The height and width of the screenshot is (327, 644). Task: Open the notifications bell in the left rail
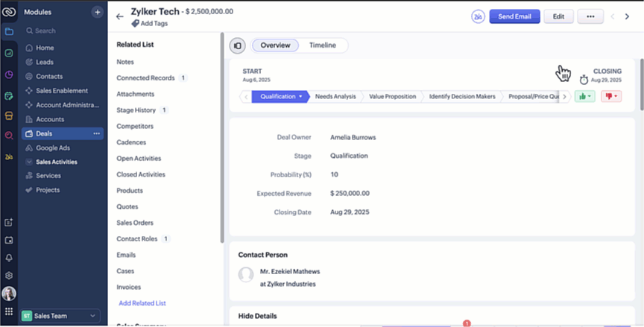pos(9,258)
